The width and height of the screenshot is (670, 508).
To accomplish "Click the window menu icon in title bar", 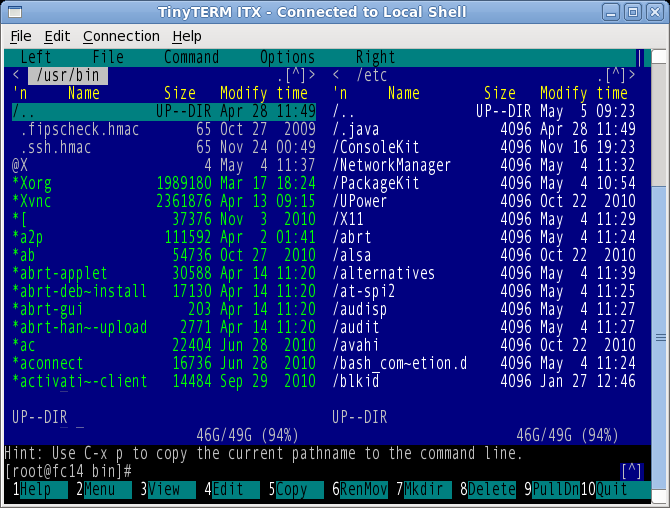I will pyautogui.click(x=15, y=12).
